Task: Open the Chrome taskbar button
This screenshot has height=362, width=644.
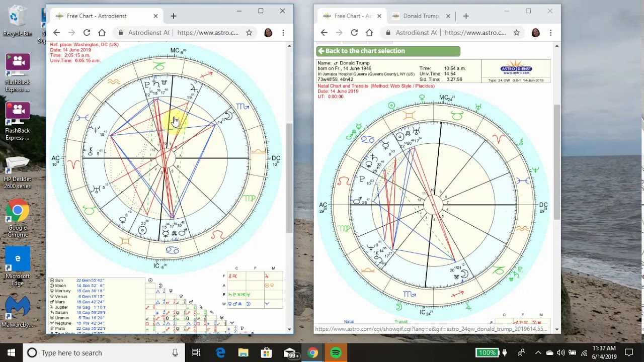Action: pyautogui.click(x=313, y=352)
